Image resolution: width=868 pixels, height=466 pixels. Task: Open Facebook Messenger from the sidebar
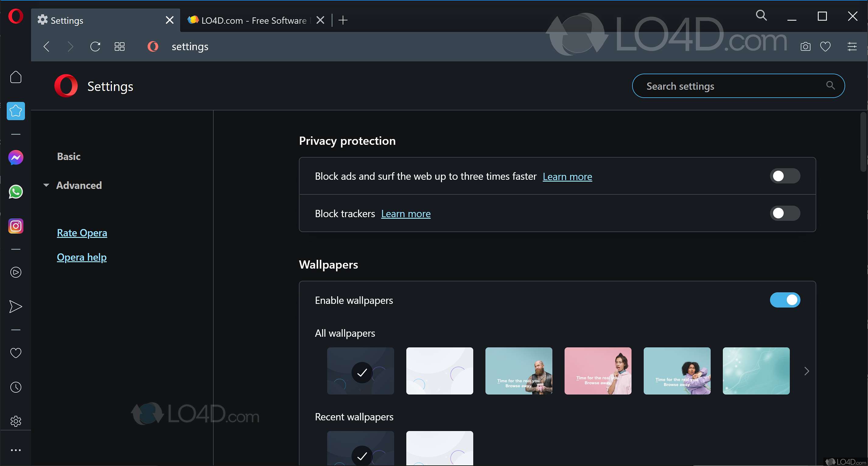click(16, 157)
